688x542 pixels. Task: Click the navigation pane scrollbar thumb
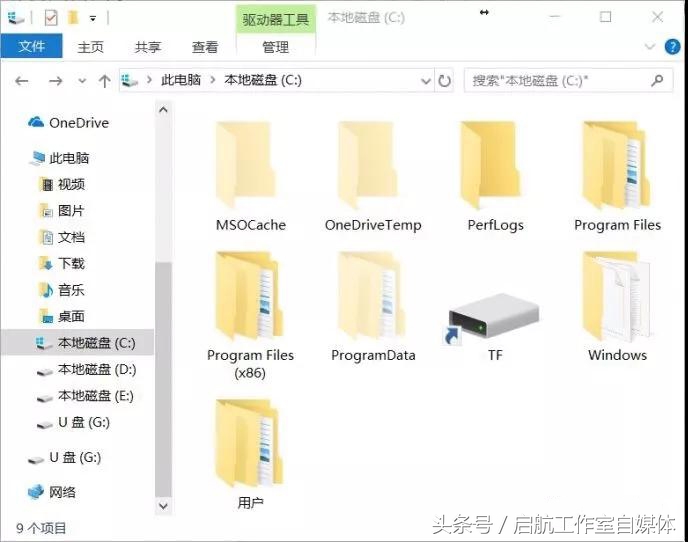163,380
